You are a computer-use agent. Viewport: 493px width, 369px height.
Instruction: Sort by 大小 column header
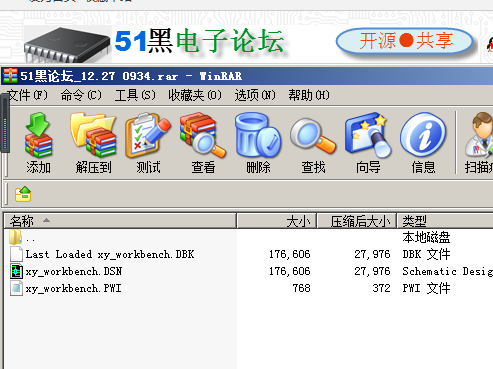[x=277, y=221]
